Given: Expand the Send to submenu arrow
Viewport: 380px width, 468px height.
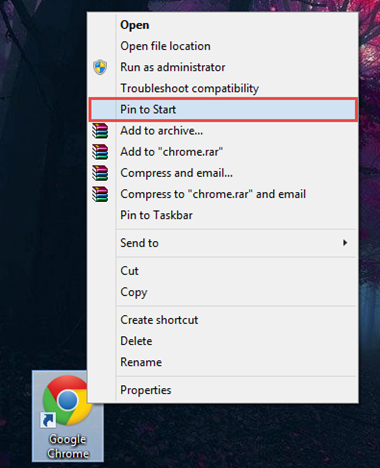Looking at the screenshot, I should point(345,243).
